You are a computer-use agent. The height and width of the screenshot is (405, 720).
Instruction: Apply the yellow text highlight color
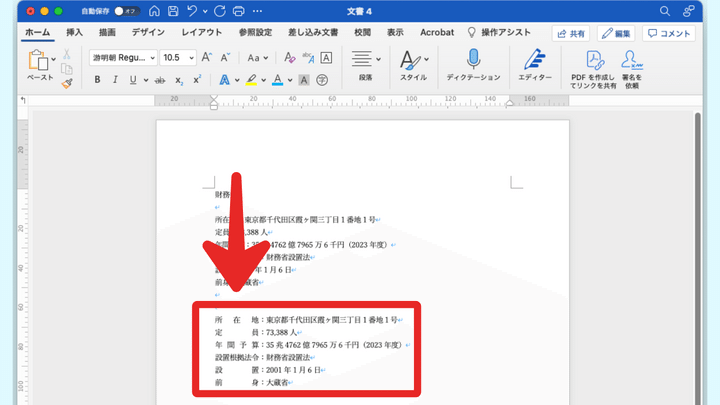pyautogui.click(x=250, y=80)
